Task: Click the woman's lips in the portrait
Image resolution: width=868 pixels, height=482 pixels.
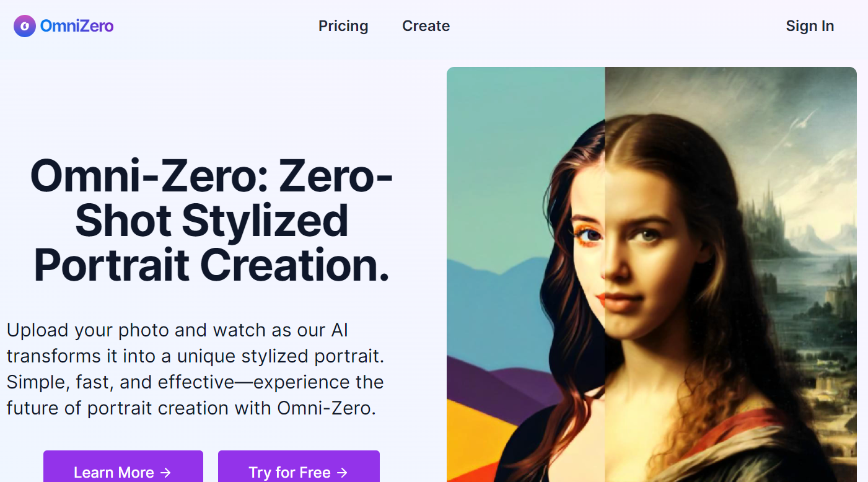Action: coord(620,302)
